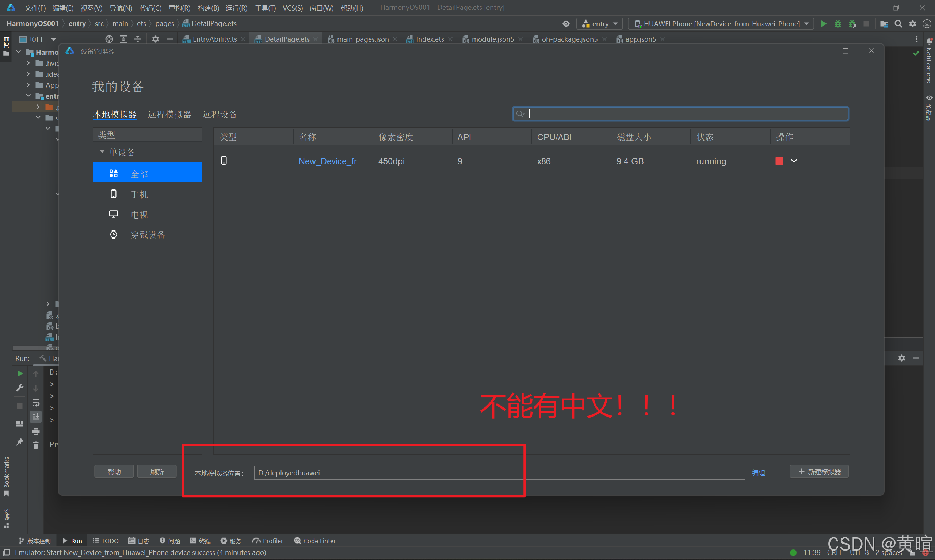The height and width of the screenshot is (560, 935).
Task: Open the HUAWEI Phone device dropdown
Action: (721, 24)
